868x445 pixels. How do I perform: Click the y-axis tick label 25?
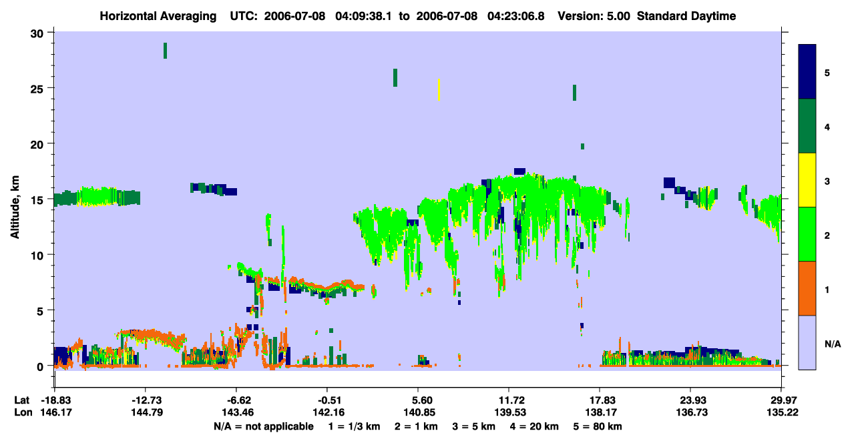coord(38,88)
